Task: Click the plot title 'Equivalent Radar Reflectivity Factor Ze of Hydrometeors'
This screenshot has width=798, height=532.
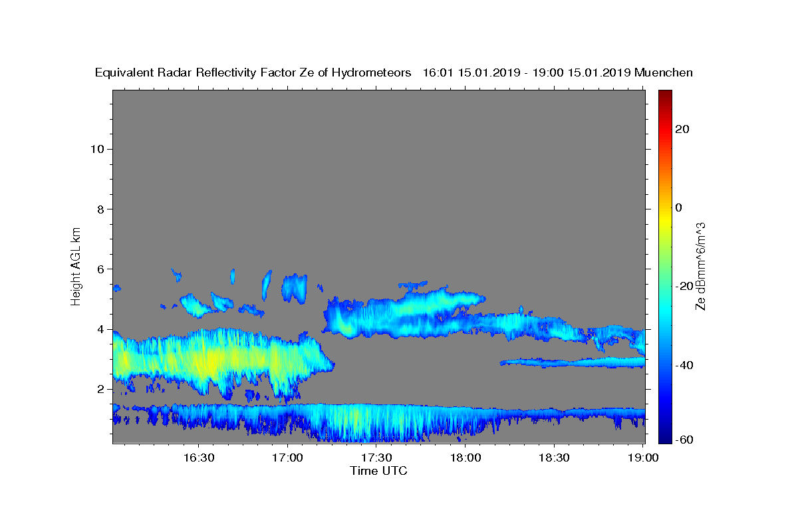Action: pos(253,73)
